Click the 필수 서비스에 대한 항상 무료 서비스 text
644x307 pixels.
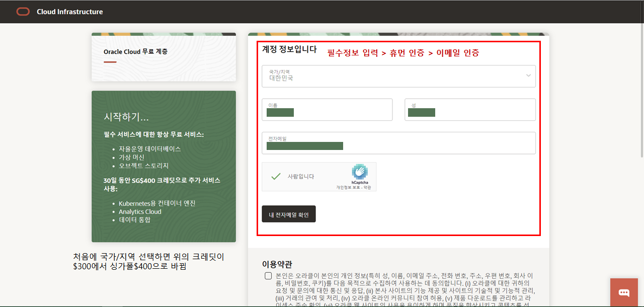tap(153, 134)
